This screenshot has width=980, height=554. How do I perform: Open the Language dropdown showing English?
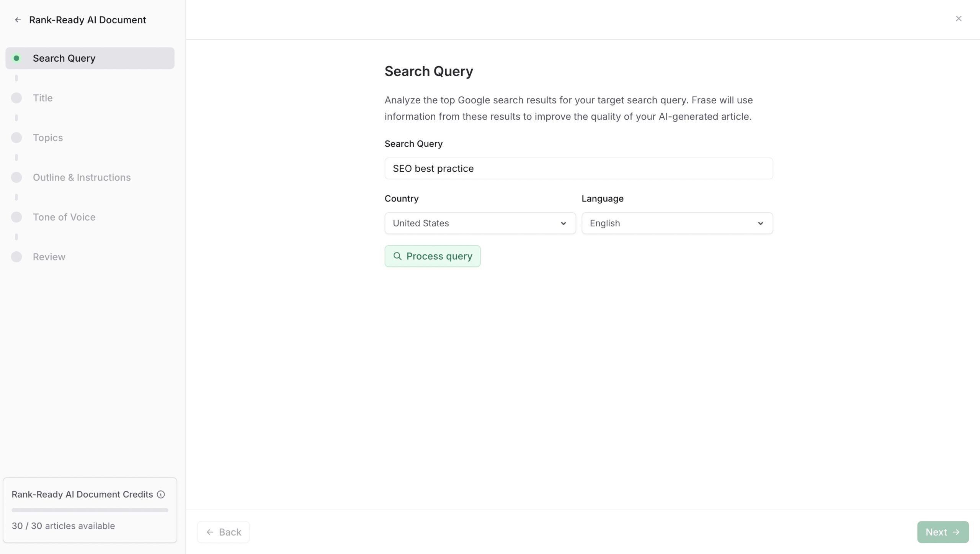(677, 223)
